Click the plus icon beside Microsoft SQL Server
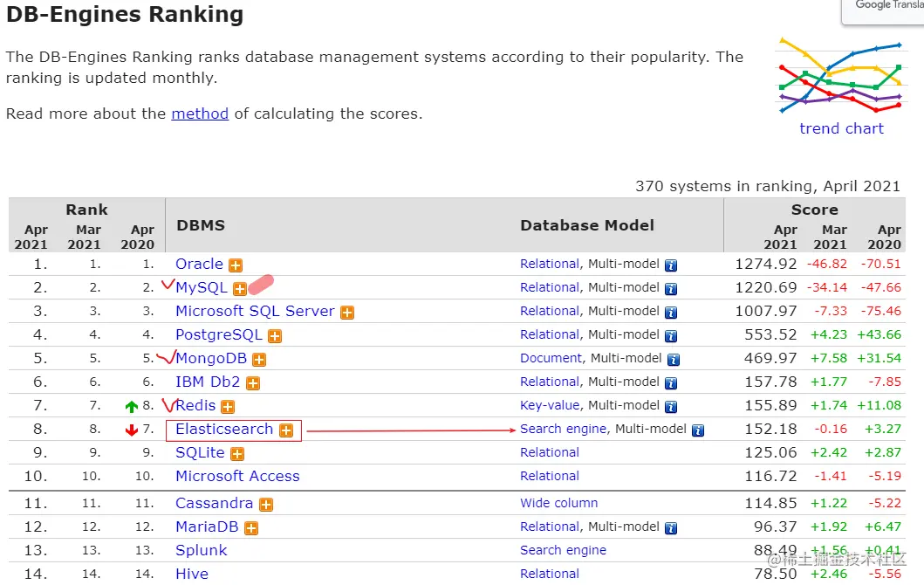This screenshot has width=924, height=585. 347,313
